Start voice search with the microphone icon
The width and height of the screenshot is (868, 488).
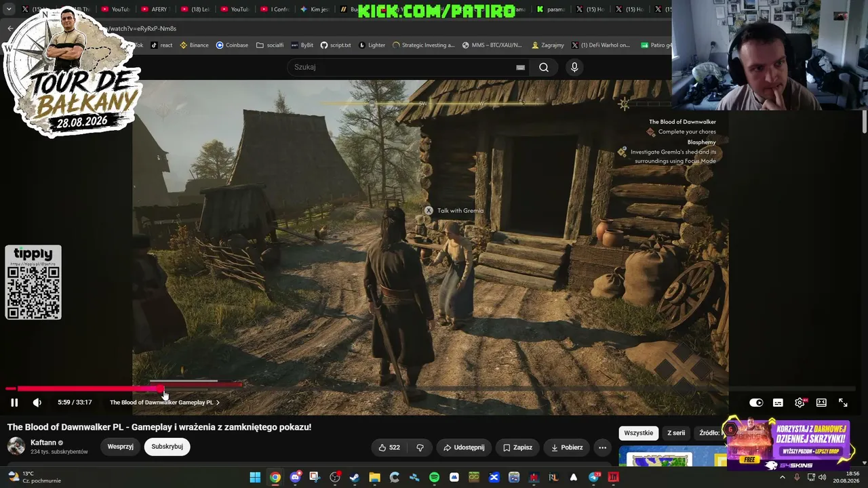(x=574, y=67)
